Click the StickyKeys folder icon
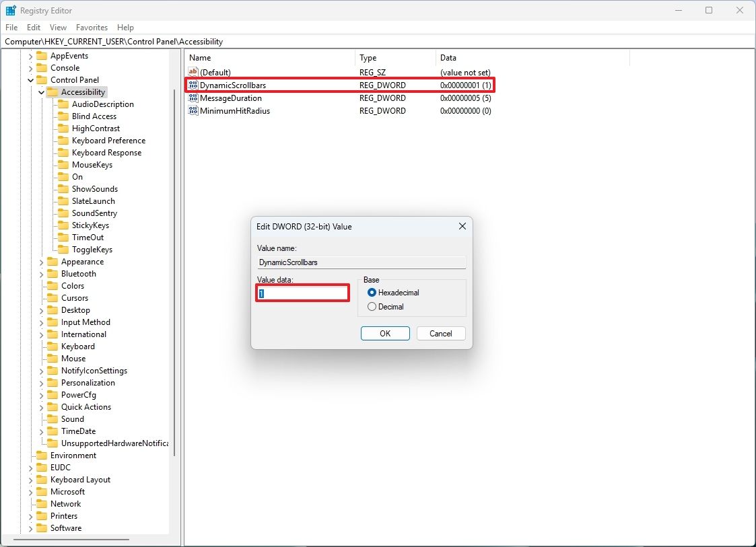This screenshot has width=756, height=547. [x=63, y=225]
